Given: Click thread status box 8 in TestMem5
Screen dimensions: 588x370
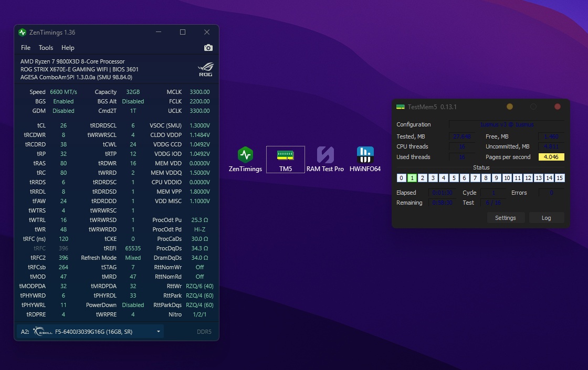Looking at the screenshot, I should [x=486, y=178].
